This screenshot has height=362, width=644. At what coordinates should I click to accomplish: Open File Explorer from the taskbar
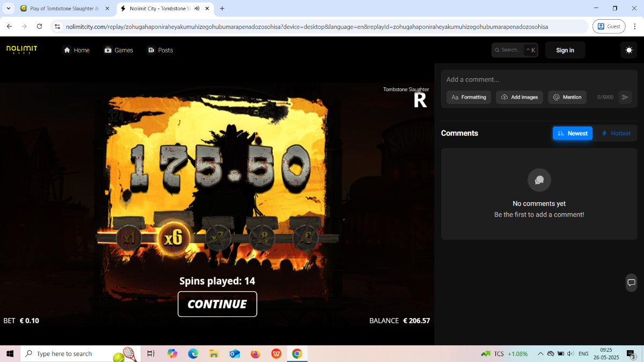tap(214, 353)
